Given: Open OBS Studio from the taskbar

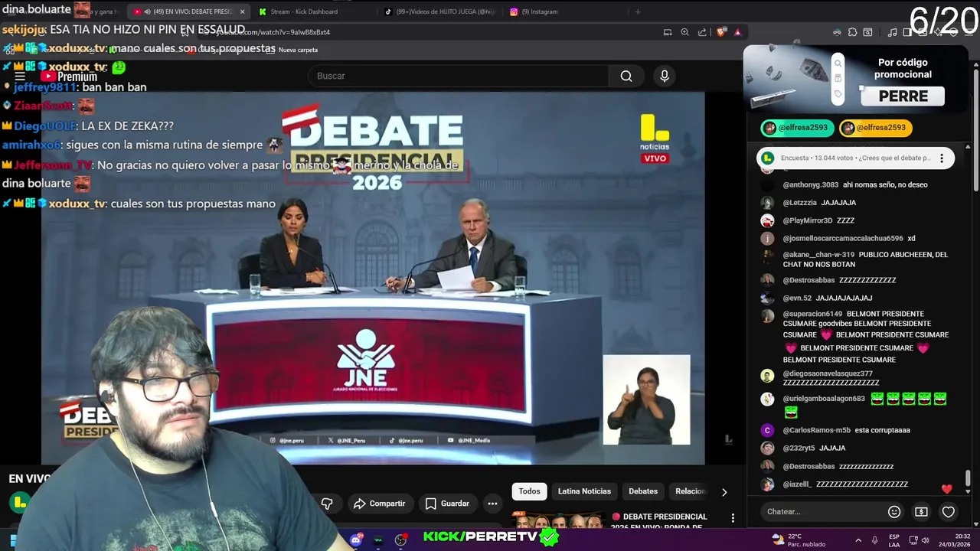Looking at the screenshot, I should pyautogui.click(x=400, y=540).
